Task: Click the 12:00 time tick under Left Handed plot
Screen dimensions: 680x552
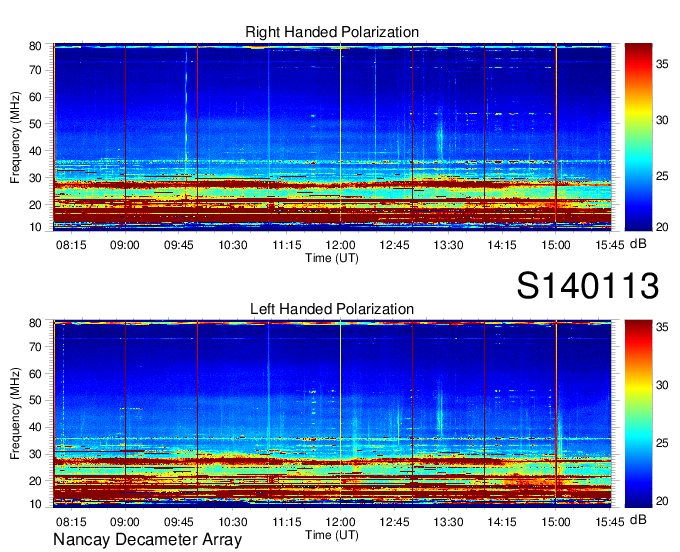Action: [340, 522]
